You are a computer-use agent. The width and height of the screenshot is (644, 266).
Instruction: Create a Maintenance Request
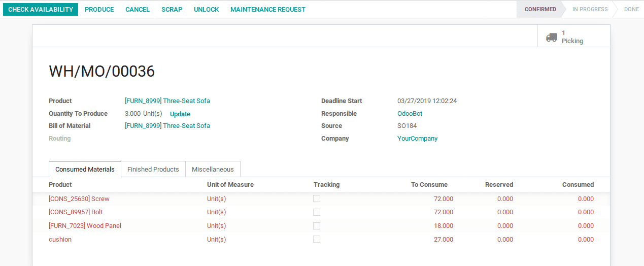[268, 10]
